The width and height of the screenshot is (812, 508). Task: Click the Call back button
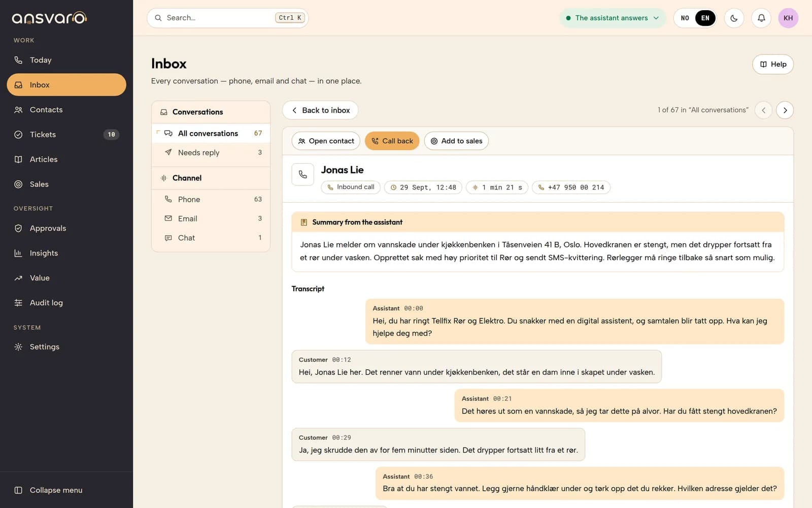(392, 141)
